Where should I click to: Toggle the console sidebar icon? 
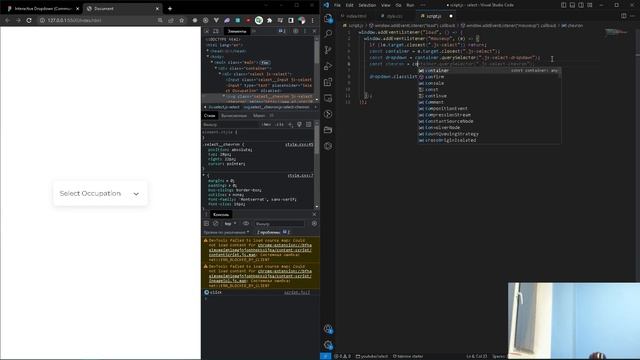(207, 224)
